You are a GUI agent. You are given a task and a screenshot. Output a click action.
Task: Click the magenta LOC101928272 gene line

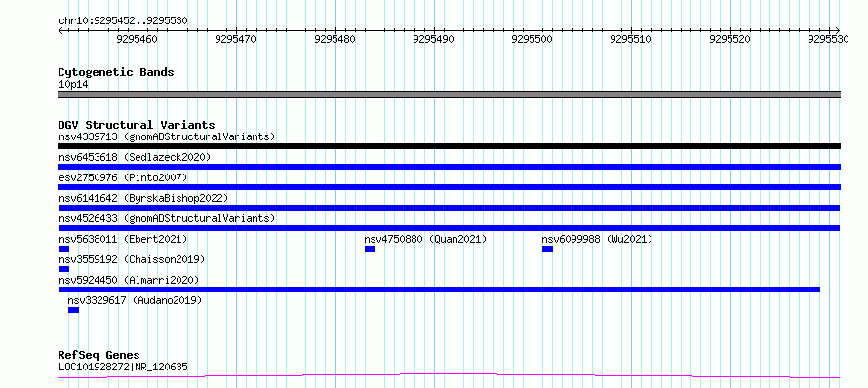click(x=449, y=376)
